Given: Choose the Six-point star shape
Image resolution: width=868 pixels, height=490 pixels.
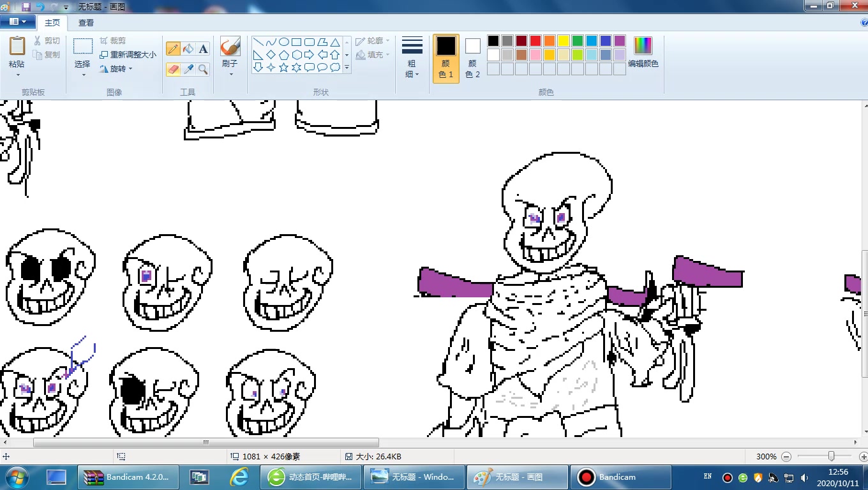Looking at the screenshot, I should coord(297,67).
